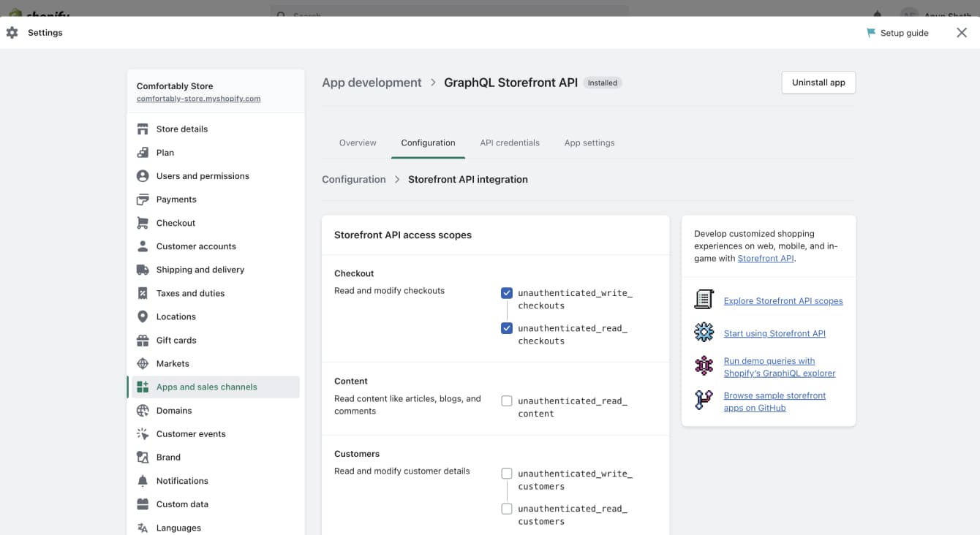The width and height of the screenshot is (980, 535).
Task: Check the unauthenticated_write_customers box
Action: tap(507, 473)
